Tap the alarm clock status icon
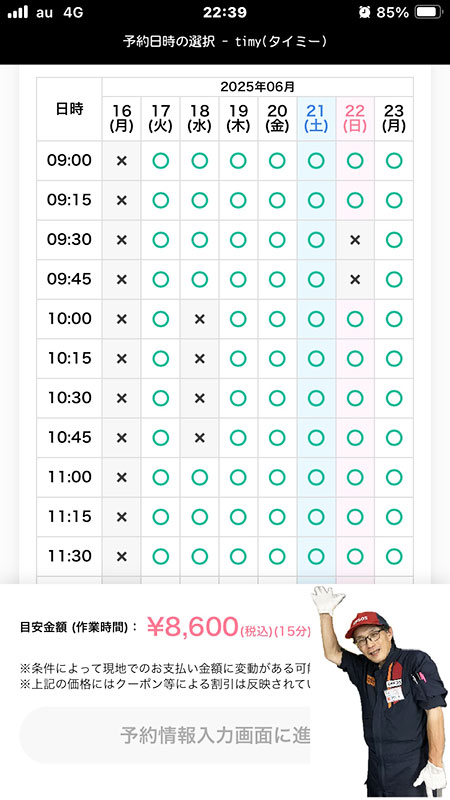The image size is (450, 800). (x=364, y=12)
